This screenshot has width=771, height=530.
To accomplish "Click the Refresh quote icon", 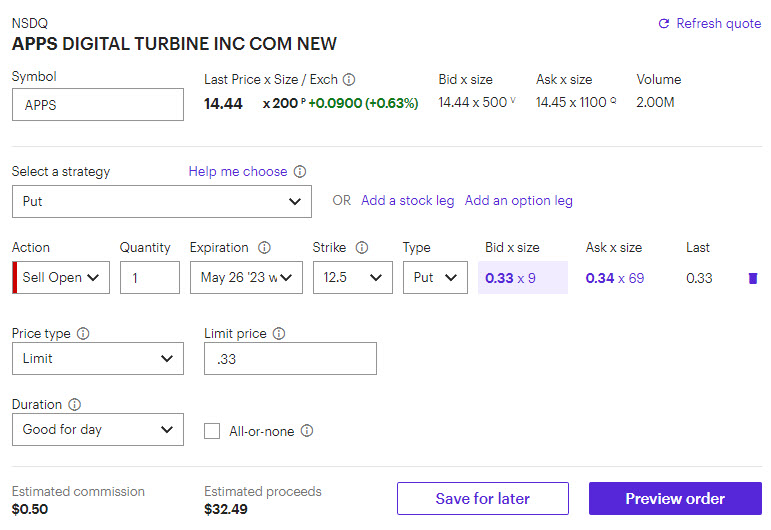I will [x=664, y=24].
